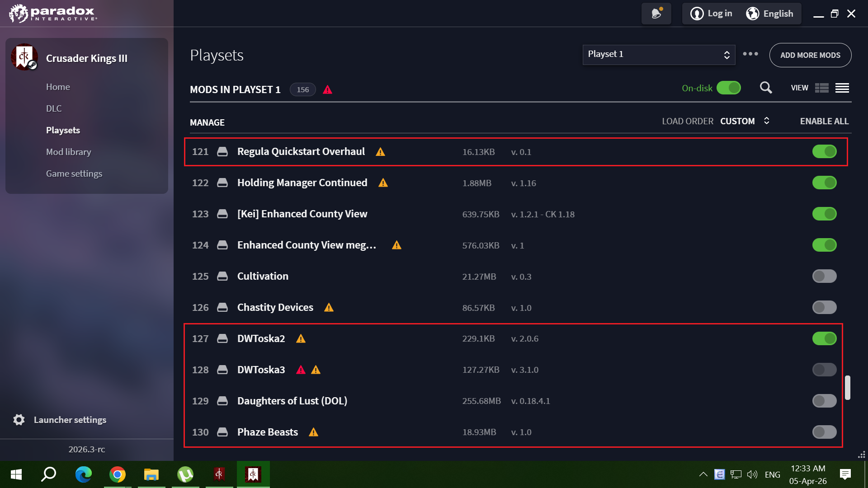This screenshot has height=488, width=868.
Task: Click Log in button
Action: [711, 14]
